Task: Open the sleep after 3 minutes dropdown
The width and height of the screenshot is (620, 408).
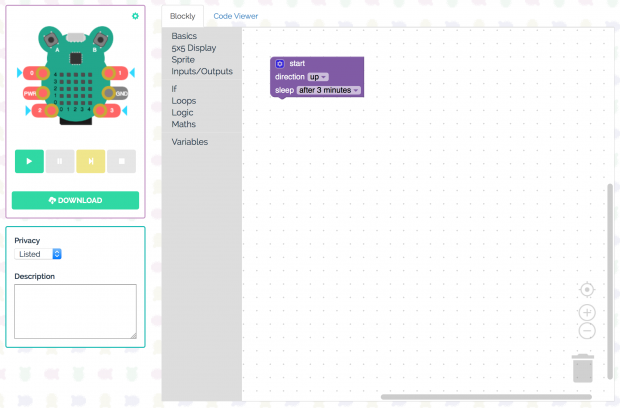Action: pyautogui.click(x=329, y=91)
